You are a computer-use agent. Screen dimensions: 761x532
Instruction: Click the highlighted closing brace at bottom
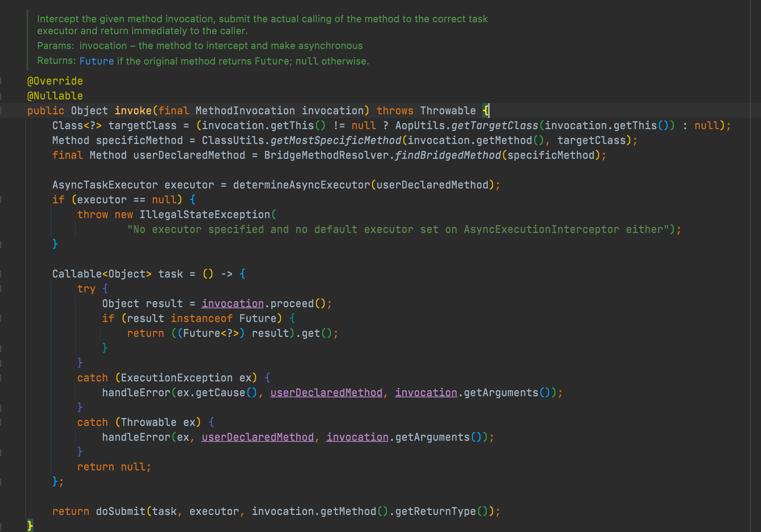(30, 525)
